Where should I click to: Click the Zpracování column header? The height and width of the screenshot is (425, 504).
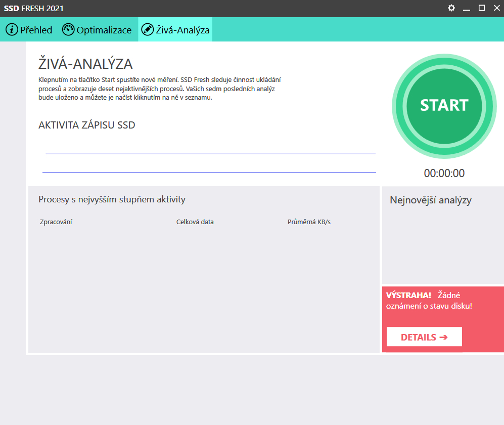(56, 222)
